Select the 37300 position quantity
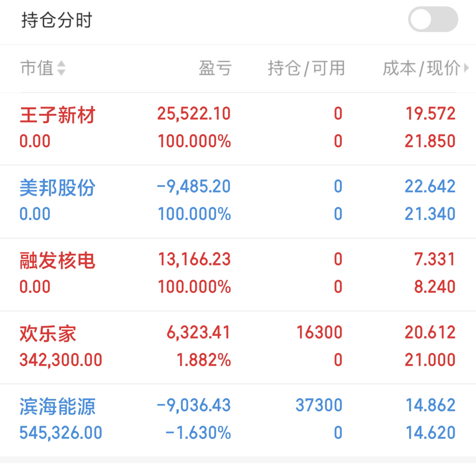Screen dimensions: 476x463 pyautogui.click(x=319, y=405)
